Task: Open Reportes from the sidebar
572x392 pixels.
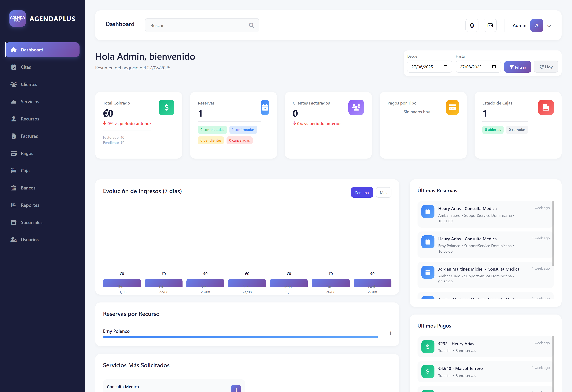Action: pos(30,205)
